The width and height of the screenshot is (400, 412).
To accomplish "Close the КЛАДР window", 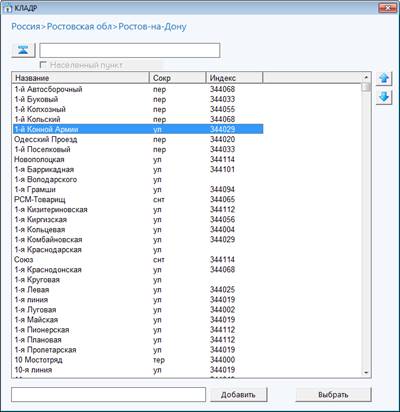I will [387, 8].
